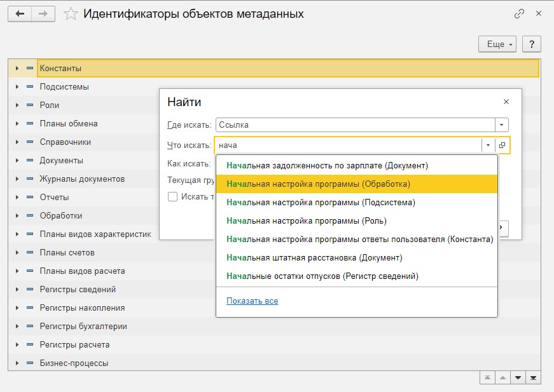Image resolution: width=554 pixels, height=392 pixels.
Task: Select the Регистры бухгалтерии row
Action: tap(274, 326)
